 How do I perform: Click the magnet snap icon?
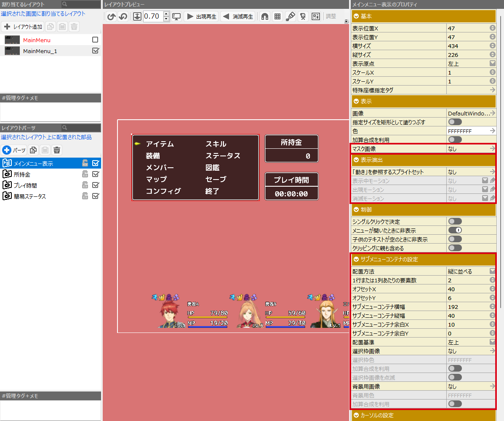click(x=264, y=17)
